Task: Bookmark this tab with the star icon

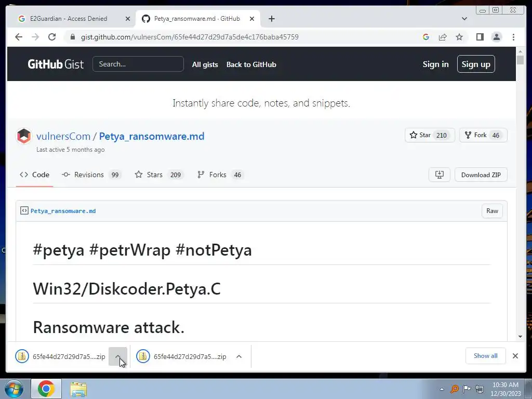Action: click(459, 37)
